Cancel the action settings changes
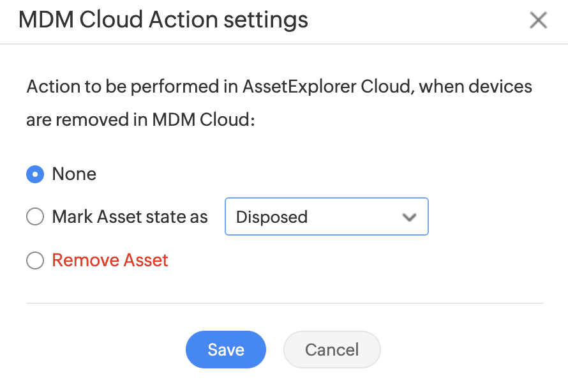The height and width of the screenshot is (392, 568). coord(332,350)
